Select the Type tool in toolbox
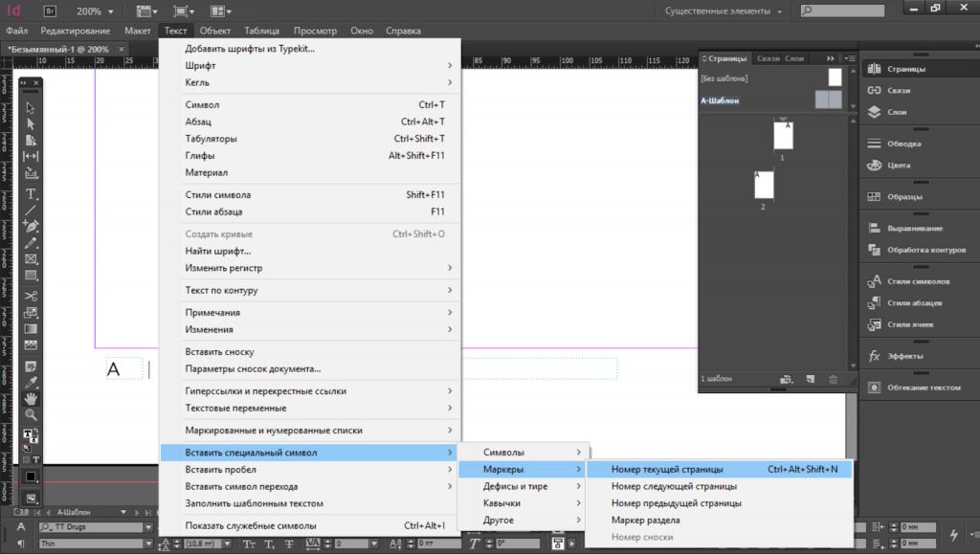This screenshot has width=980, height=554. [x=31, y=193]
